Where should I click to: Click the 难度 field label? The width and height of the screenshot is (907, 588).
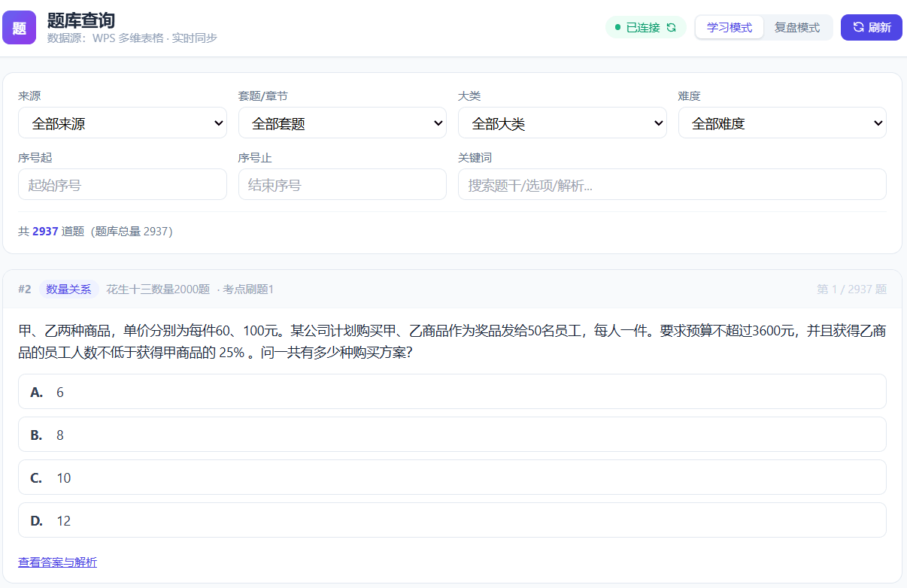pyautogui.click(x=690, y=96)
